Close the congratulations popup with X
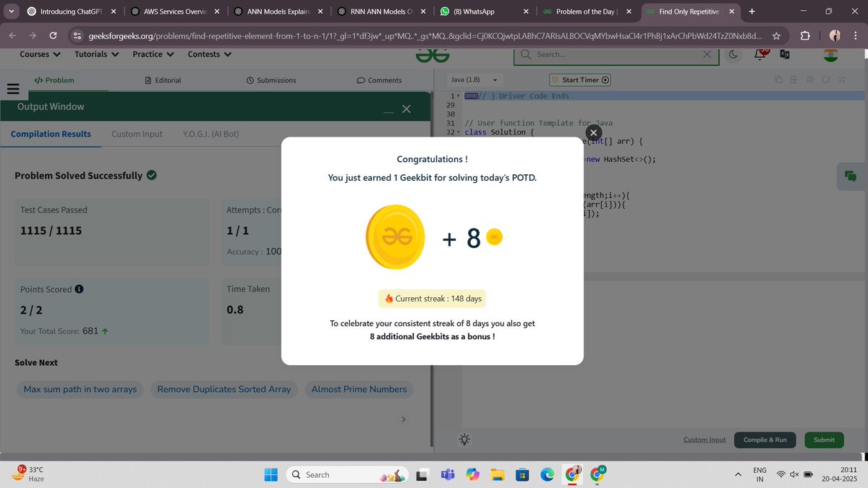 pos(593,132)
